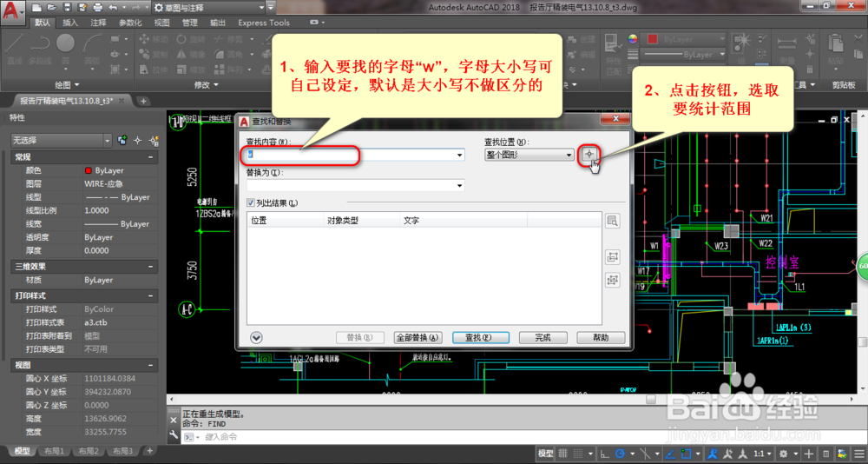Image resolution: width=868 pixels, height=464 pixels.
Task: Toggle 2D object snap in status bar
Action: pos(686,454)
